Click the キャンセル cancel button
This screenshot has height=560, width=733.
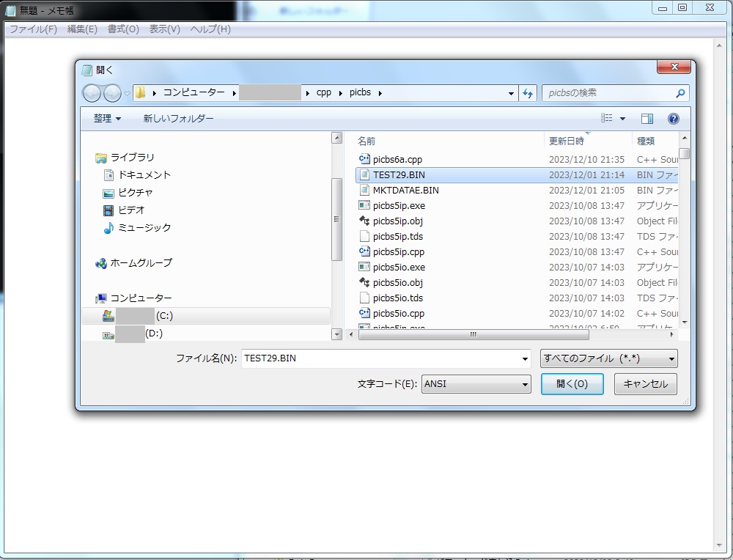[x=646, y=384]
